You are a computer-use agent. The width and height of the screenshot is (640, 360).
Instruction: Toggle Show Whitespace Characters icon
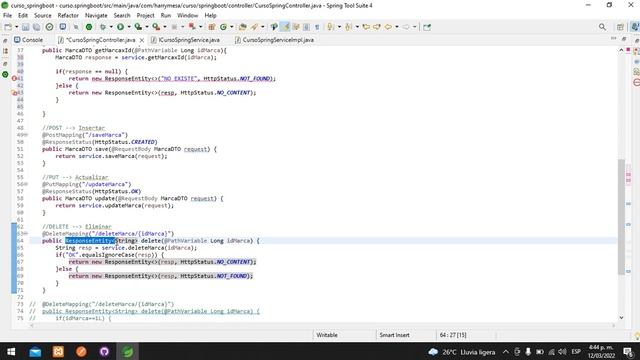pyautogui.click(x=317, y=27)
